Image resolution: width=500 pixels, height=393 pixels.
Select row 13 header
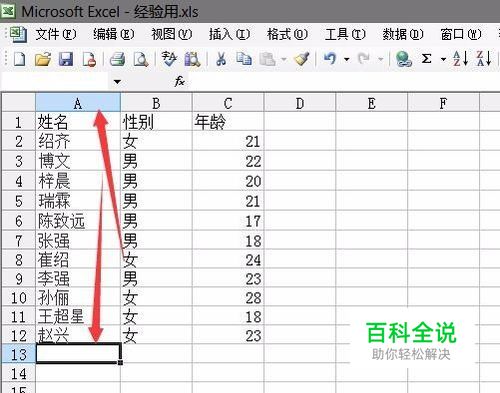[18, 354]
